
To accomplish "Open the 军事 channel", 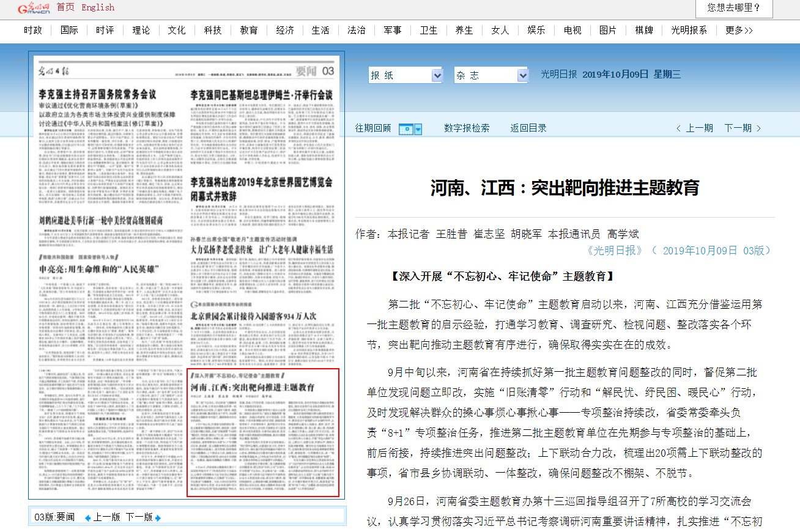I will [x=393, y=30].
